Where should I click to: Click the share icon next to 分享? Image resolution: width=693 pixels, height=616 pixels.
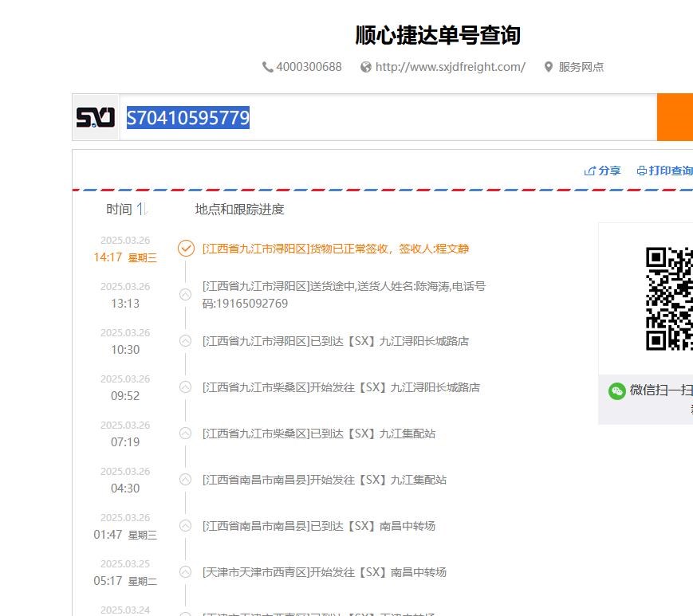(589, 171)
